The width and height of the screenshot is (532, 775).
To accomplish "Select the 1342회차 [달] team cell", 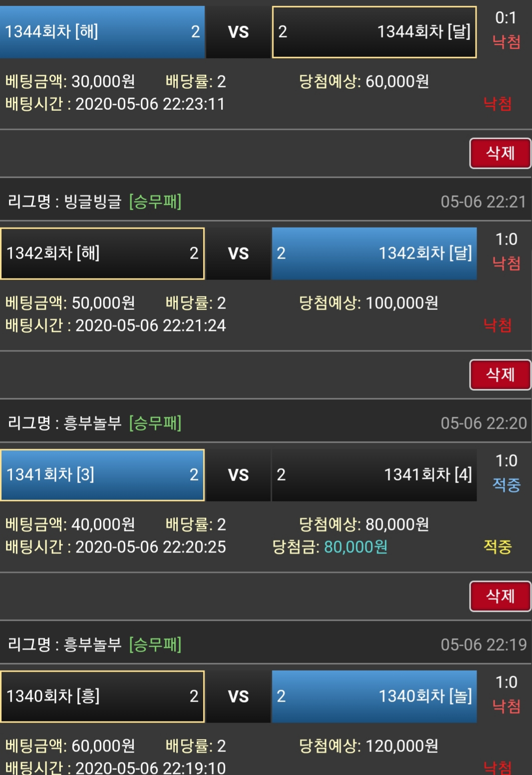I will coord(374,254).
